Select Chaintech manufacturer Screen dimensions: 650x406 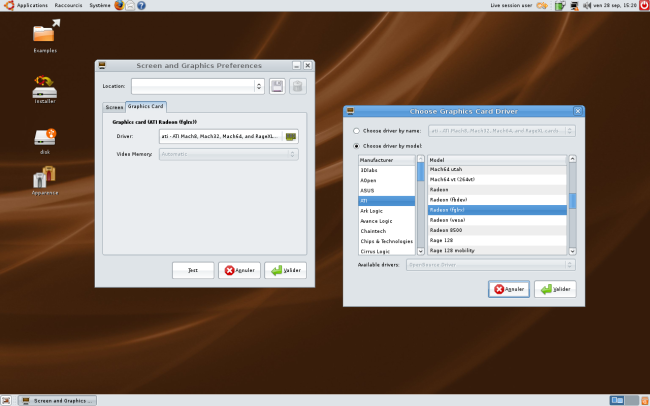(387, 231)
